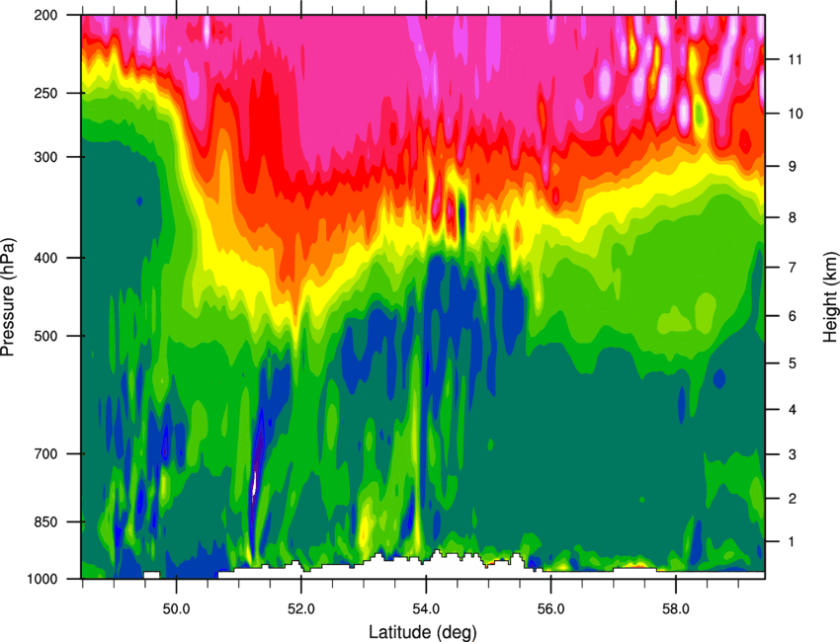840x642 pixels.
Task: Click the 850 pressure axis label
Action: coord(45,522)
